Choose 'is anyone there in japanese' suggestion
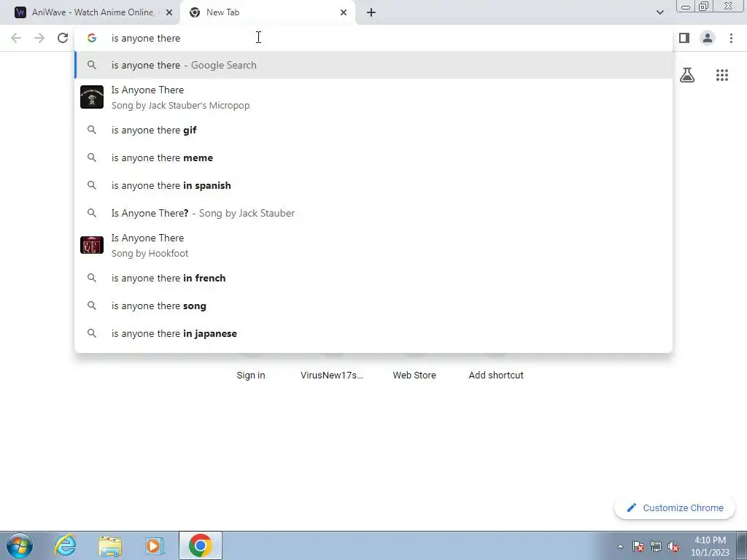Image resolution: width=747 pixels, height=560 pixels. pyautogui.click(x=373, y=333)
